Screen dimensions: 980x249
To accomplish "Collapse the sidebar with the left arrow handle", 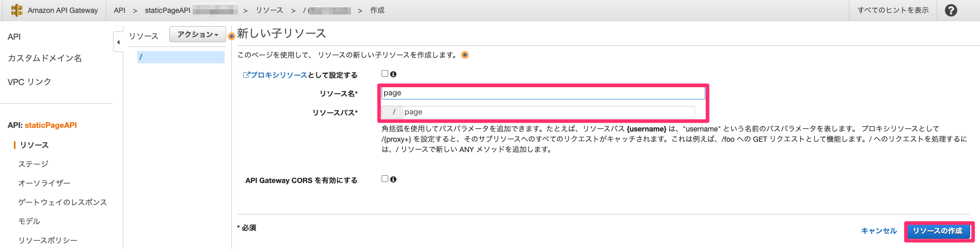I will pos(118,42).
